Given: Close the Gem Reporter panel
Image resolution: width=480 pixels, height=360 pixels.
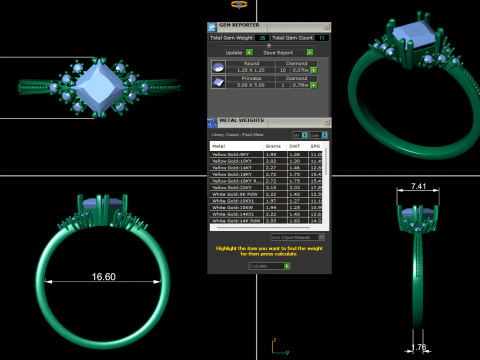Looking at the screenshot, I should (327, 26).
